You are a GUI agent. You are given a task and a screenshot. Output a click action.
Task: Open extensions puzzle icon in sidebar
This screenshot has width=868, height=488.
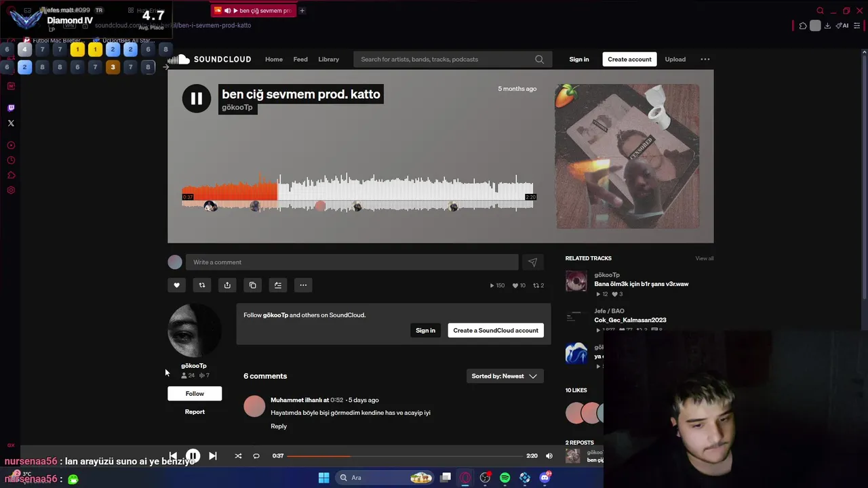11,176
